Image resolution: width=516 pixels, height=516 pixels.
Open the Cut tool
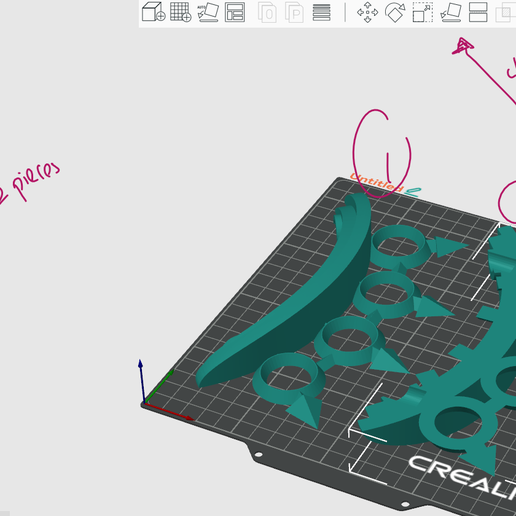(x=478, y=12)
